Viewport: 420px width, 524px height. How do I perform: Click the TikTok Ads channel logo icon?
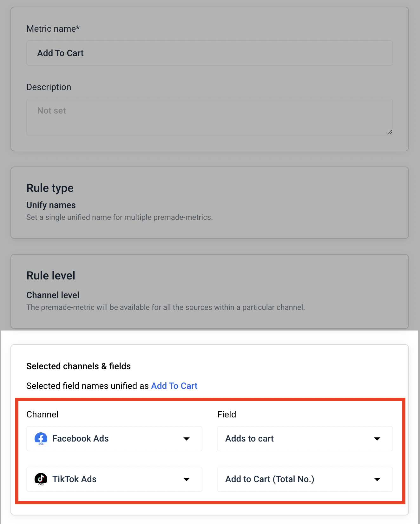coord(41,479)
